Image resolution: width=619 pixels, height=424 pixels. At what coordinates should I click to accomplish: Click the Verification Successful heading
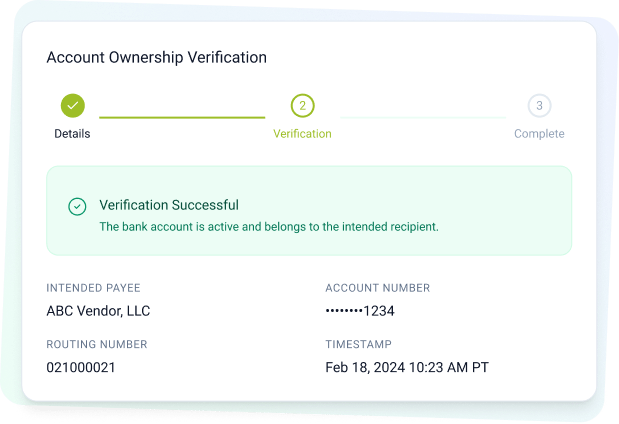click(x=169, y=205)
